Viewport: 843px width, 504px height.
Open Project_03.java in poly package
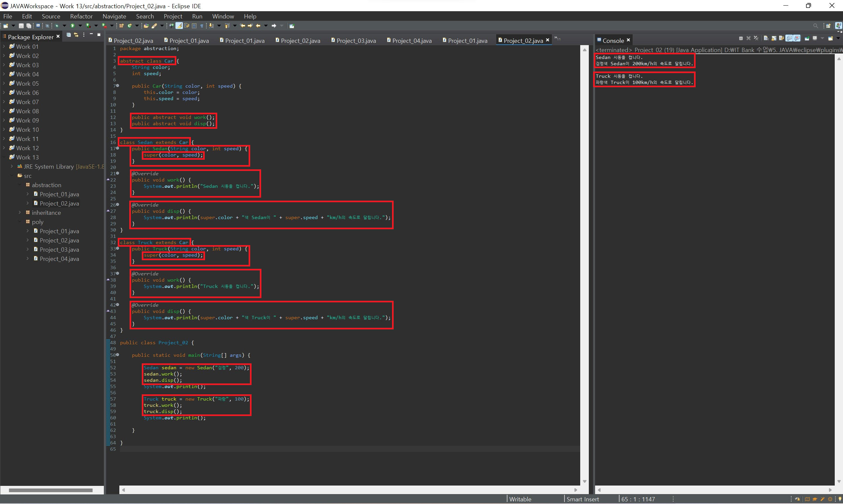click(59, 250)
